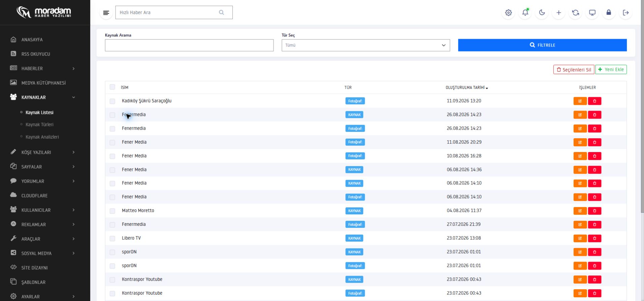The image size is (644, 301).
Task: Click the magnifier icon in Hızlı Haber Ara
Action: [x=221, y=12]
